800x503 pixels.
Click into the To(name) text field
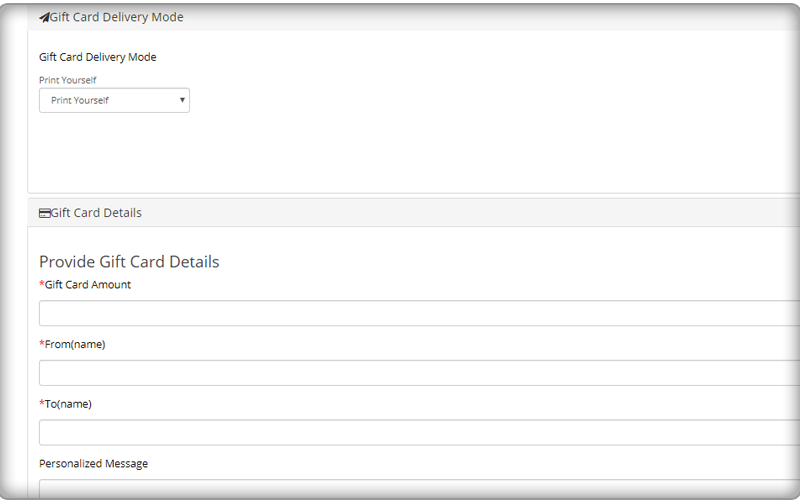click(419, 433)
